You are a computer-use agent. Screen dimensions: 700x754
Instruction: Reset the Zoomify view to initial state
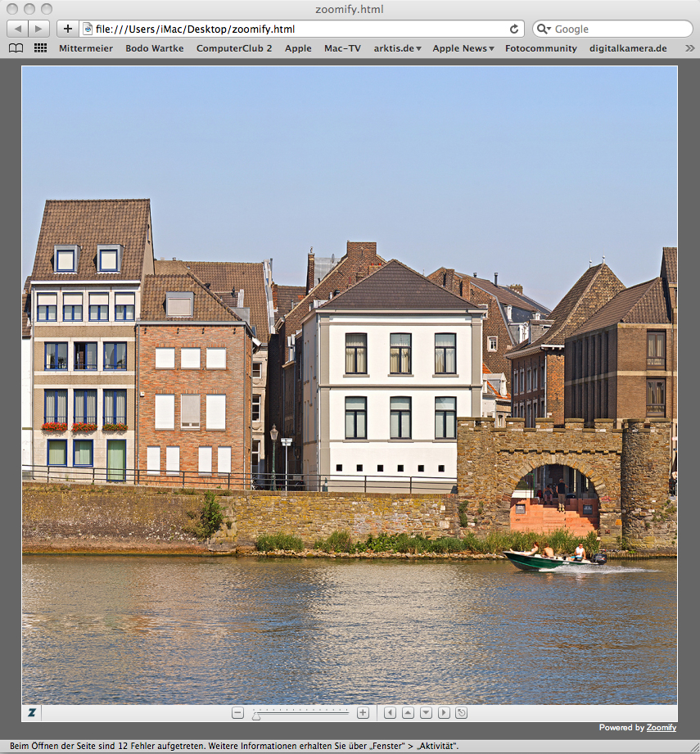[462, 713]
